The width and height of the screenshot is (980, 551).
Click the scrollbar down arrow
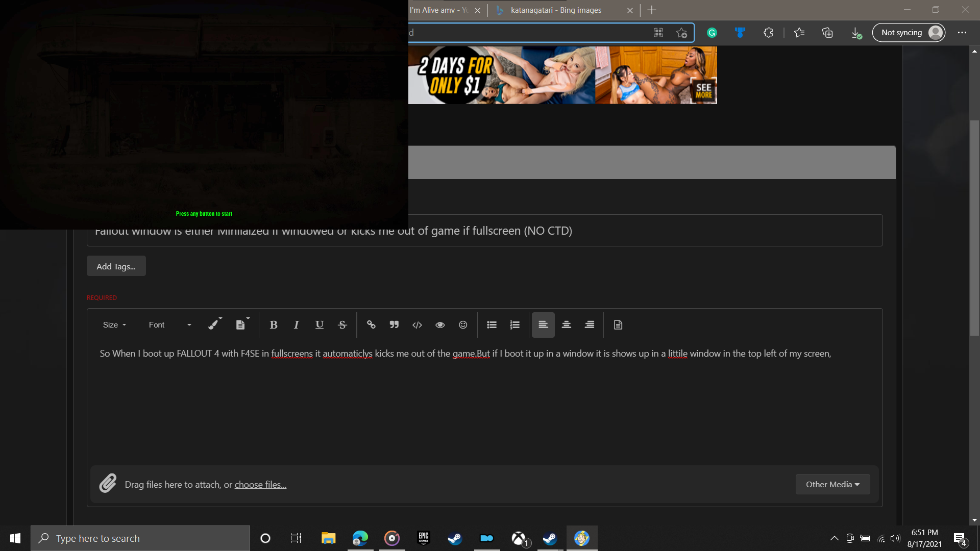pyautogui.click(x=974, y=520)
